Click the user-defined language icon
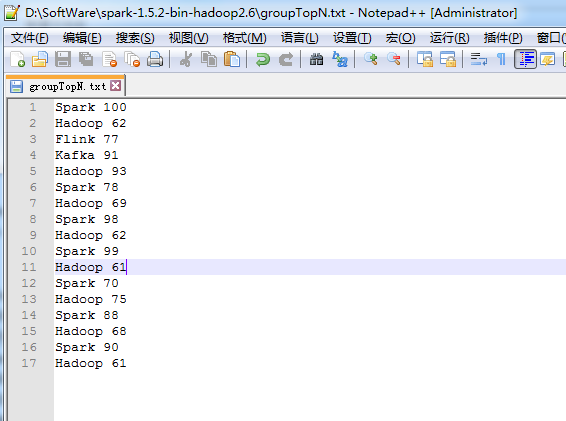Screen dimensions: 566x421 coord(548,59)
